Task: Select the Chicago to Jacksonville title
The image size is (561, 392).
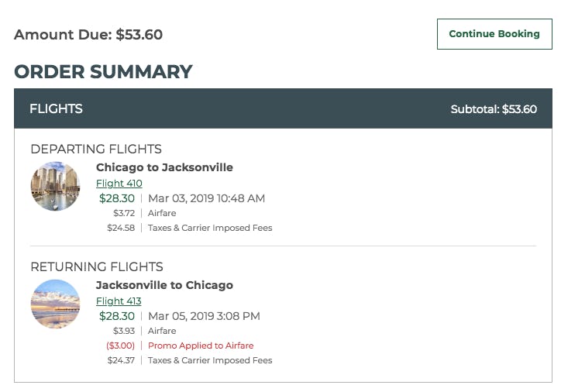Action: 164,167
